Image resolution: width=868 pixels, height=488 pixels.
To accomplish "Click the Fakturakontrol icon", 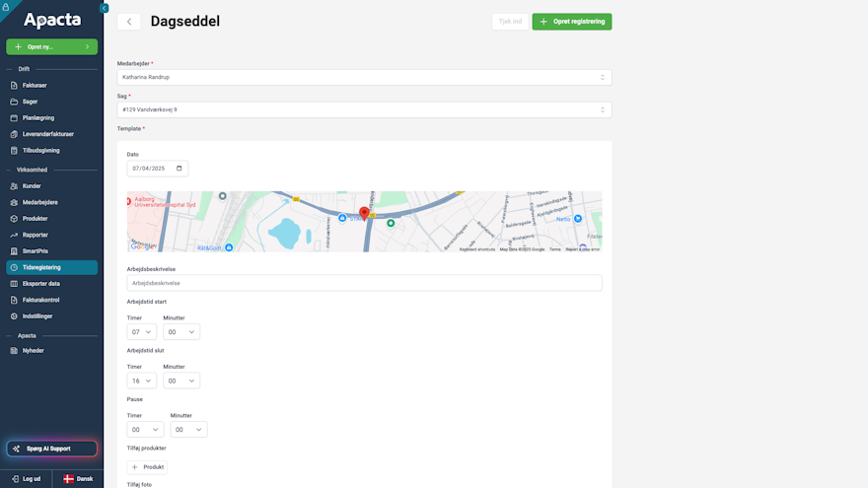I will click(x=14, y=300).
